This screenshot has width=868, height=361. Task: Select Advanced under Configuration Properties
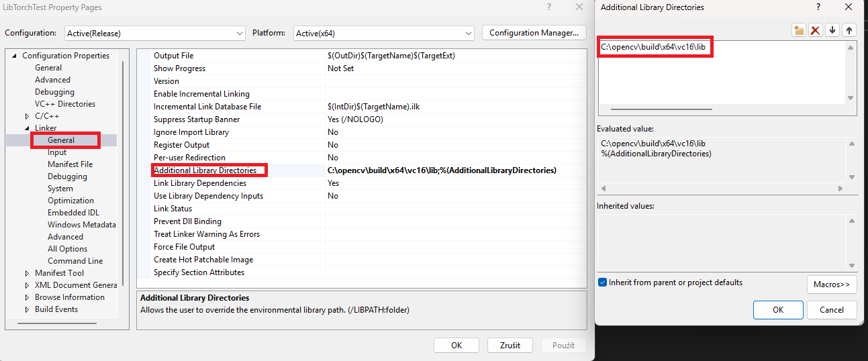[52, 80]
